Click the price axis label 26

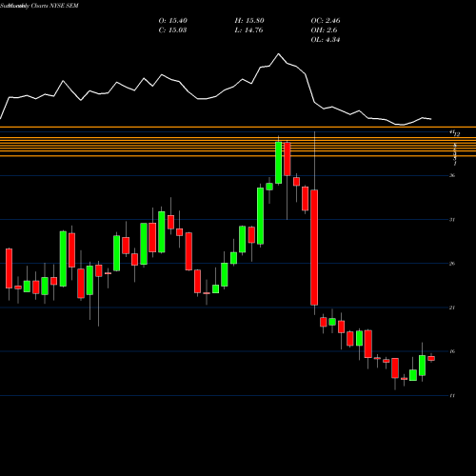(452, 264)
